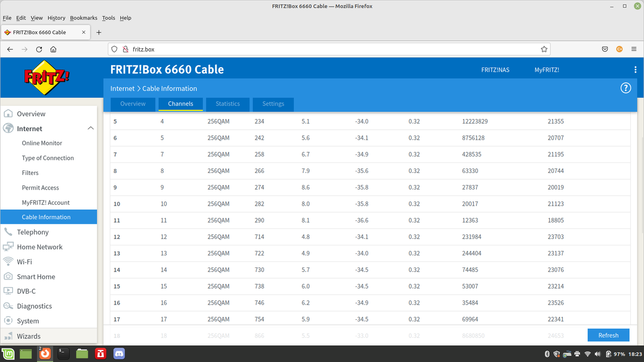Open the MyFRITZ! header link

[x=546, y=70]
